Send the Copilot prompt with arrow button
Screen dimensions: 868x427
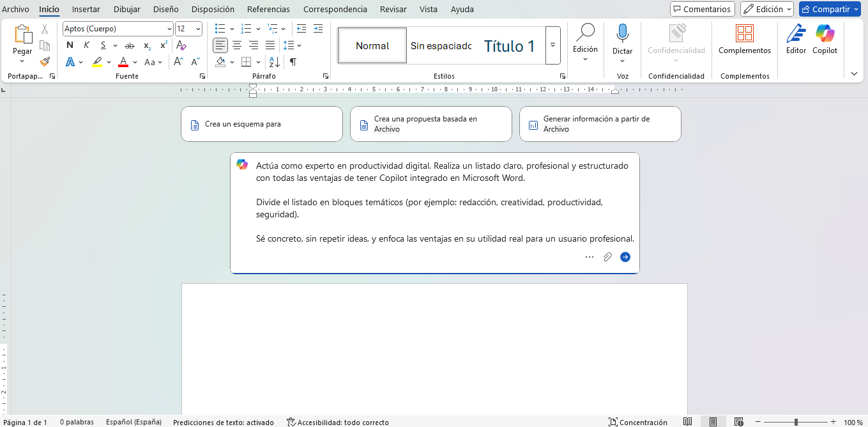(x=625, y=257)
